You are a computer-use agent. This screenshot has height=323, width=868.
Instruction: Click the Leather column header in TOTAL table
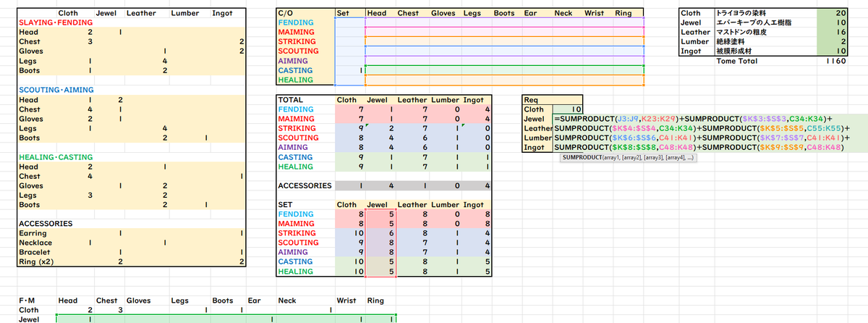pos(412,99)
